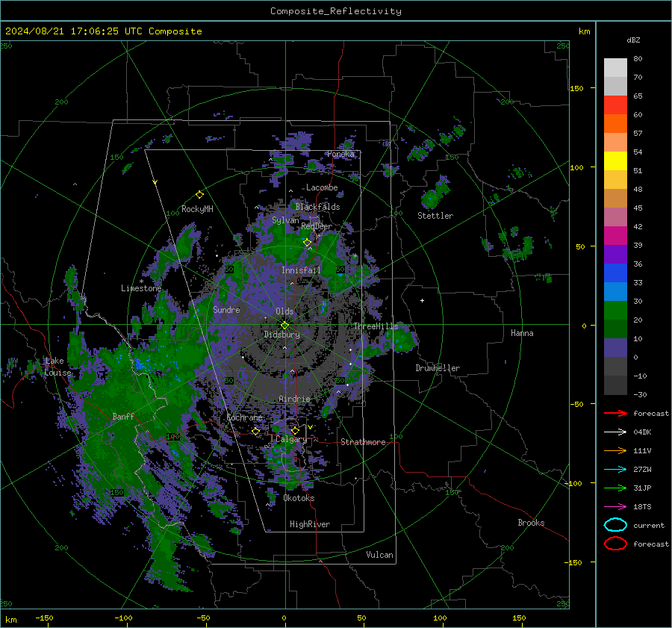Screen dimensions: 672x628
Task: Pick the slate-purple 0-10 dBZ swatch
Action: click(x=615, y=348)
